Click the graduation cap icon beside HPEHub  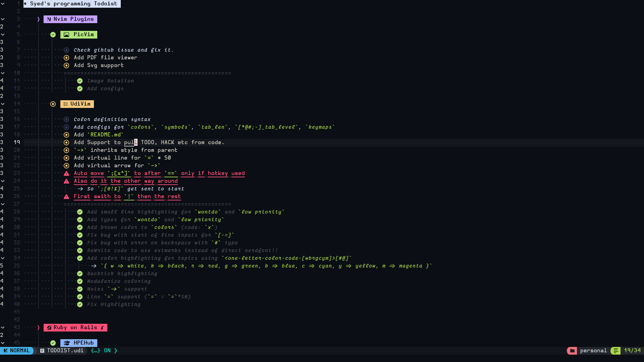(x=67, y=343)
